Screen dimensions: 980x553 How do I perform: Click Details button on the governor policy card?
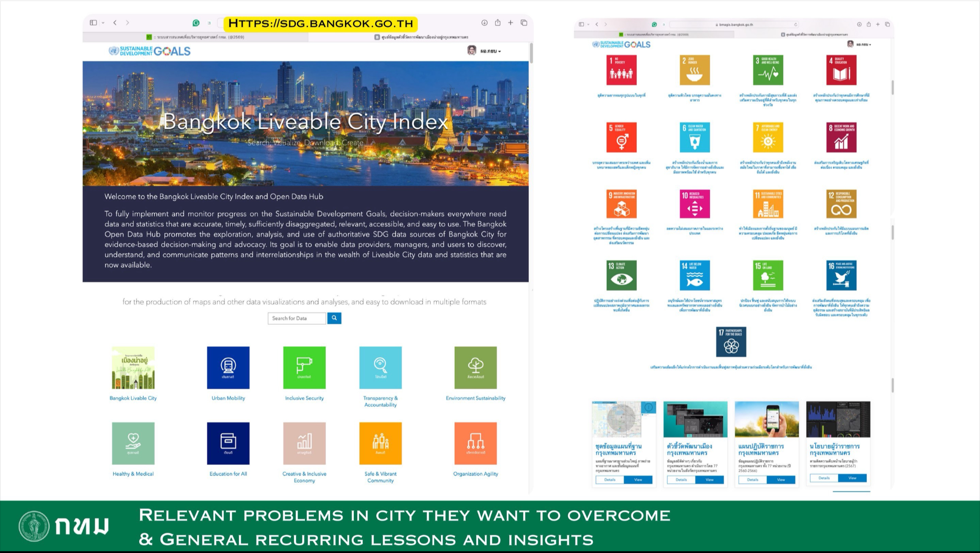[x=824, y=478]
